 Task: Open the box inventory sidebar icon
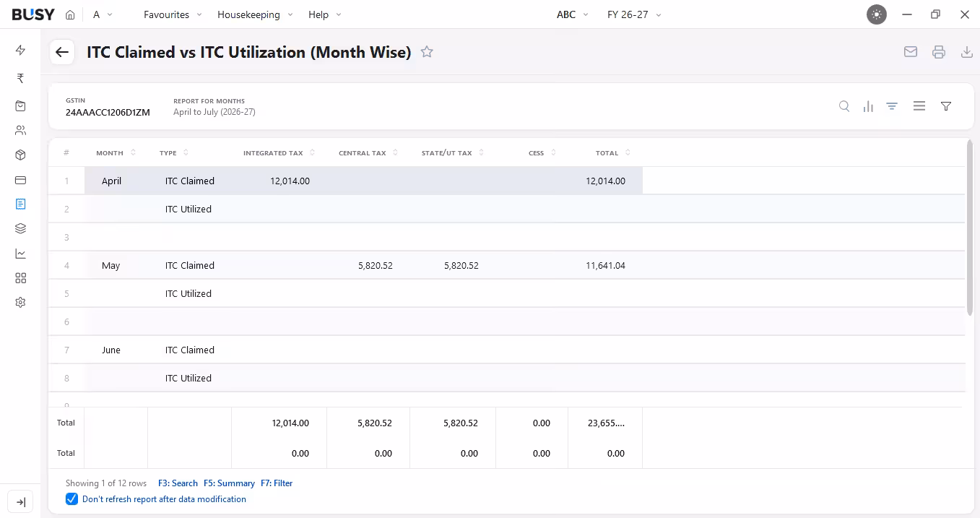tap(20, 155)
